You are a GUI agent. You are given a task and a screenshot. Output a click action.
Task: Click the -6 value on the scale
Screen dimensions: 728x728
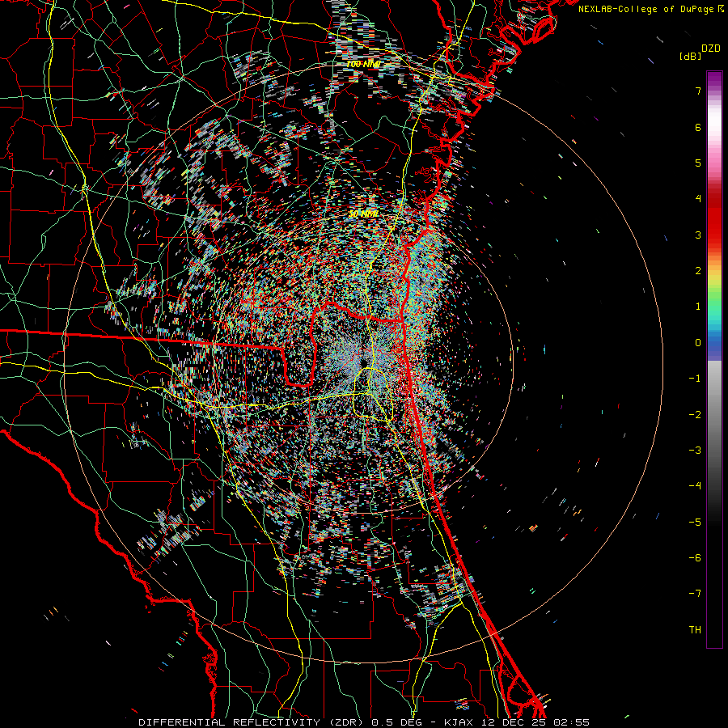(x=695, y=558)
